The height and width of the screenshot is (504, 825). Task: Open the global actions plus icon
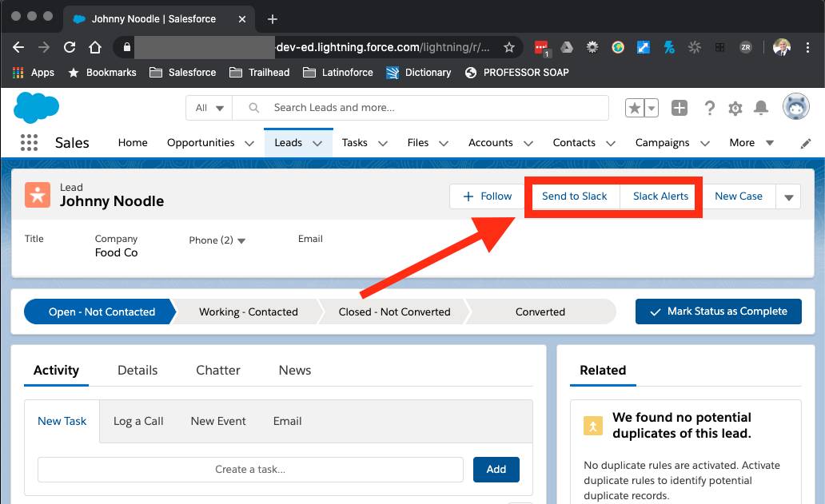click(680, 109)
